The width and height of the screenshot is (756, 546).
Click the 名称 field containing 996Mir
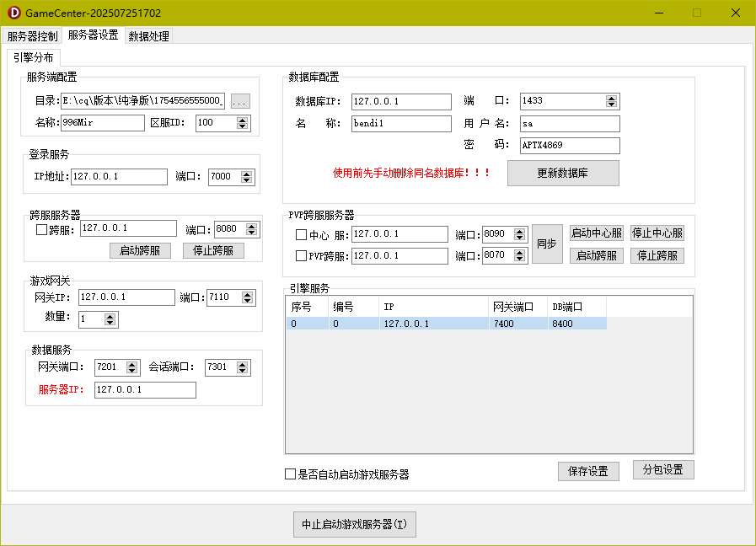[103, 122]
